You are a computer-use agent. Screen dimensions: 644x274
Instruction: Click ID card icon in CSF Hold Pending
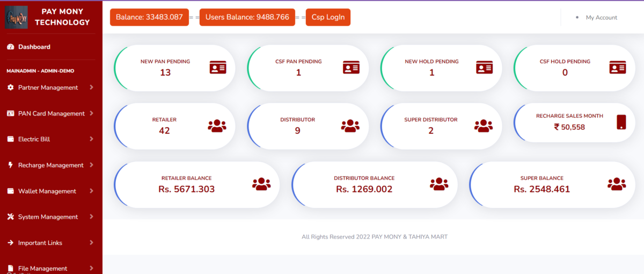pos(618,68)
